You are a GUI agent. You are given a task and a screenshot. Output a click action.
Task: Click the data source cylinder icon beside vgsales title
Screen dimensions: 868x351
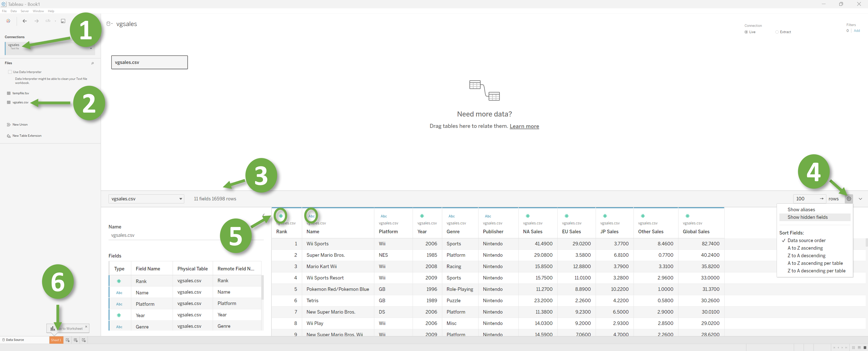point(108,24)
